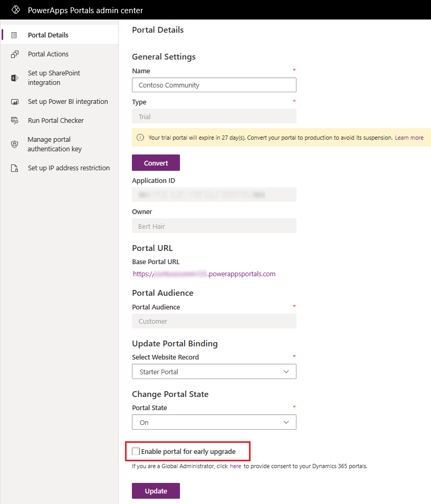Screen dimensions: 431x504
Task: Click the Update button
Action: coord(156,491)
